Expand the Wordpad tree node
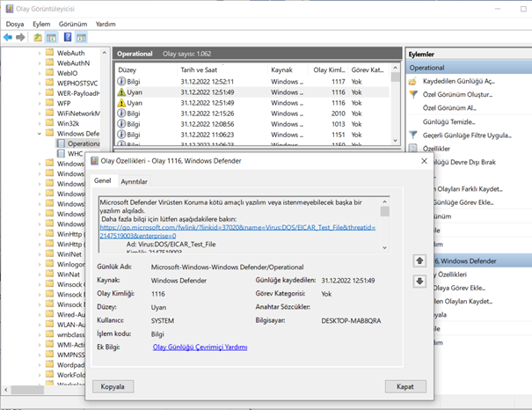 (x=40, y=365)
